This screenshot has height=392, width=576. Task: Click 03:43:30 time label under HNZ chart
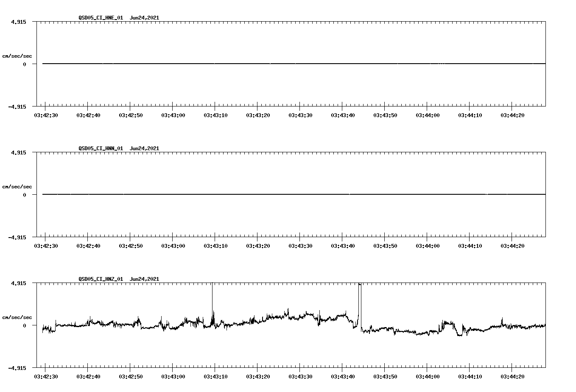pos(300,376)
